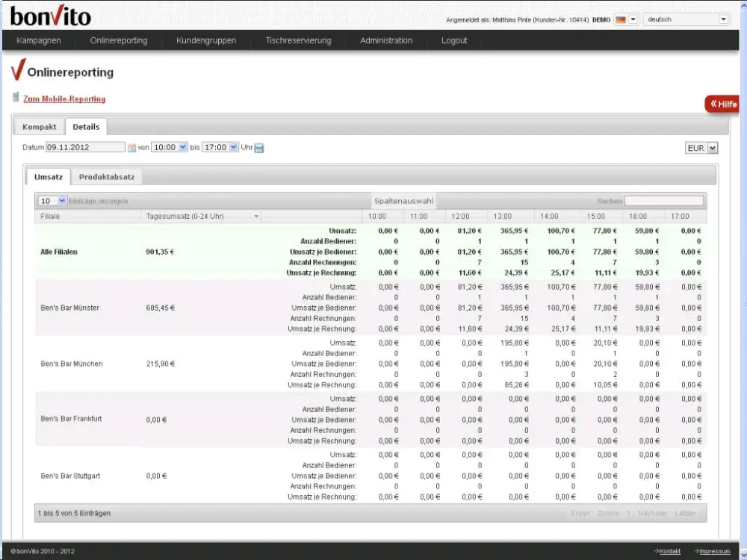Switch to the Kompakt tab
747x560 pixels.
click(x=40, y=127)
